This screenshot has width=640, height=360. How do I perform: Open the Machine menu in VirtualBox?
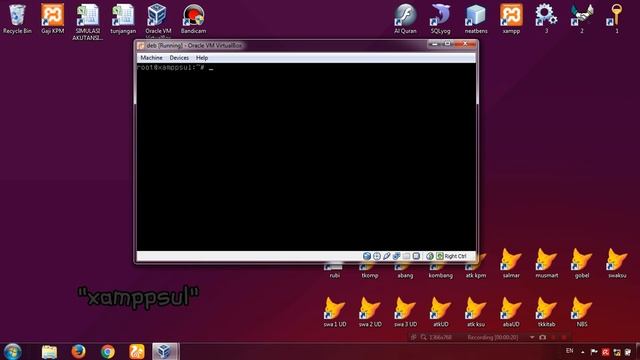[151, 58]
